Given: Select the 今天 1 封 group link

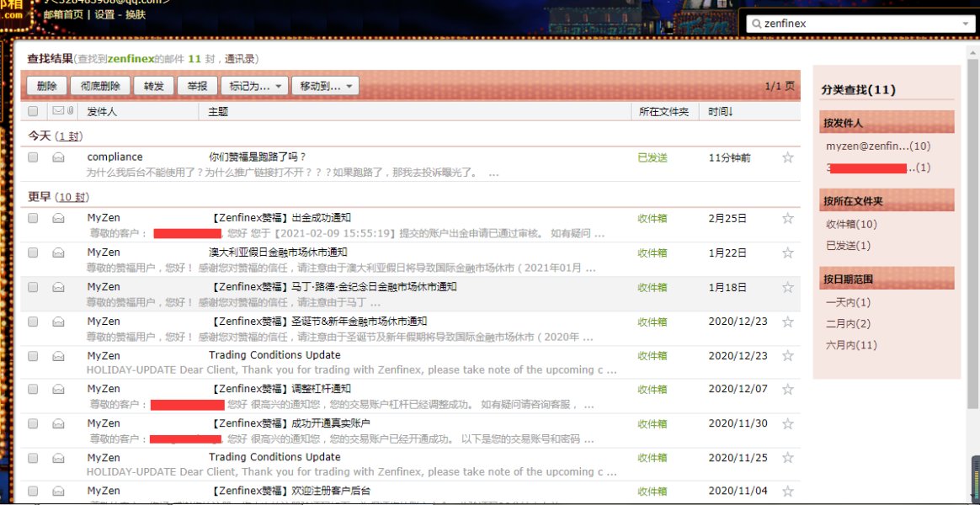Looking at the screenshot, I should tap(68, 136).
